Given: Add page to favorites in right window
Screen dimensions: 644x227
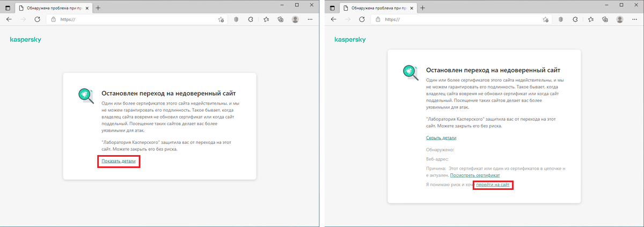Looking at the screenshot, I should tap(545, 19).
